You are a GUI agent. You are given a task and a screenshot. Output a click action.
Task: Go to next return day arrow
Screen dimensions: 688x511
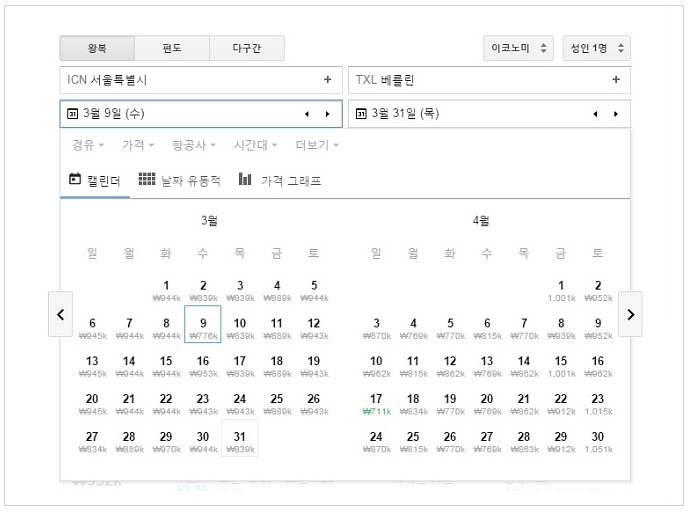(616, 114)
